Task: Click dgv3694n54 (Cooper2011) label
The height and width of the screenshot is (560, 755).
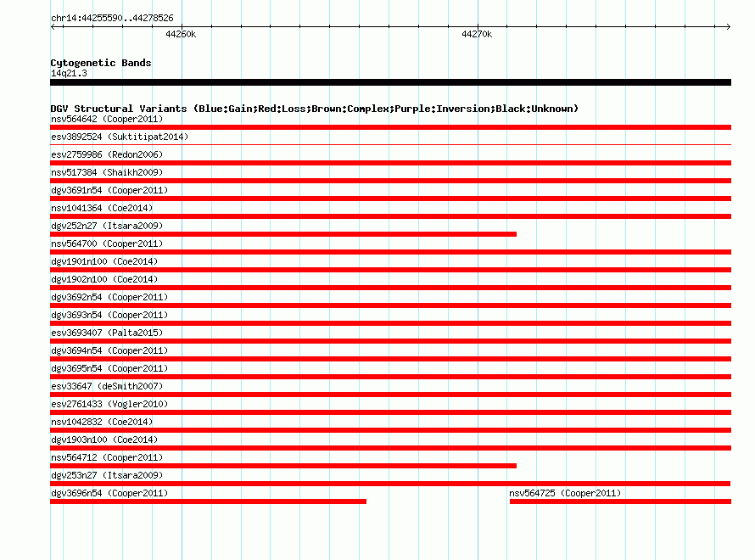Action: coord(109,350)
